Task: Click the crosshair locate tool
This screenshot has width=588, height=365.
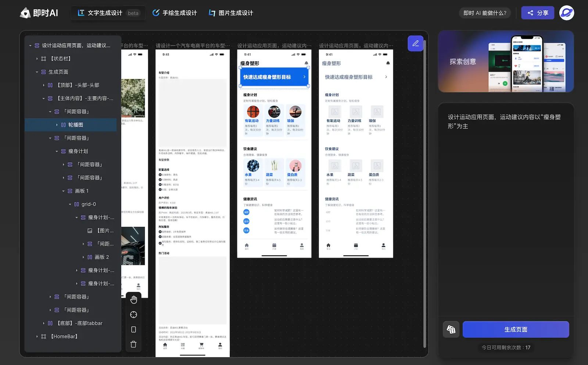Action: (133, 315)
